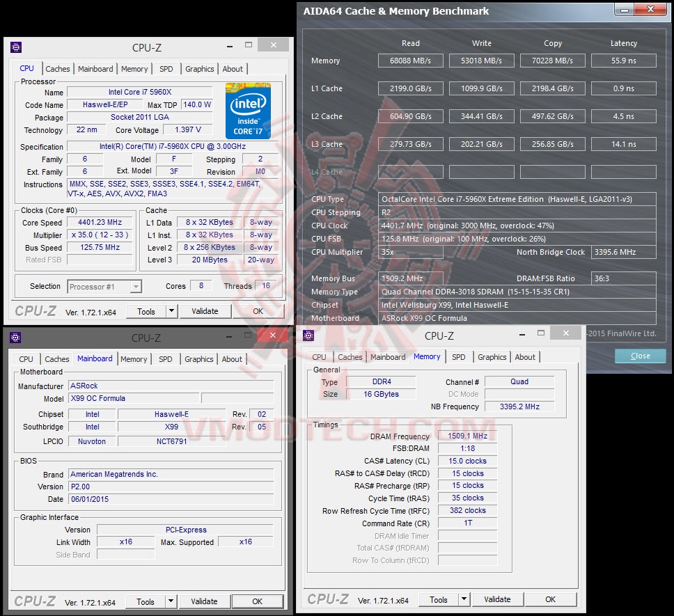Maximize the CPU-Z Memory tab window
Screen dimensions: 674x616
tap(541, 333)
